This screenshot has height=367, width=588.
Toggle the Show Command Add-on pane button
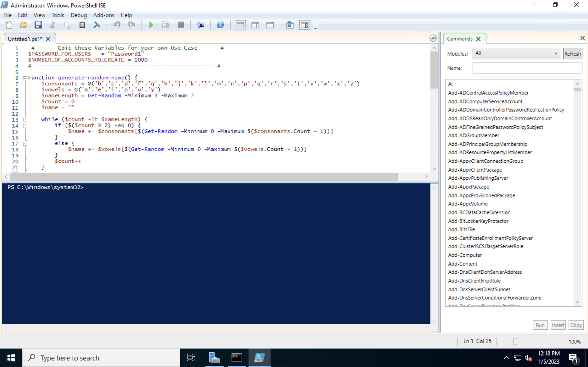(304, 25)
